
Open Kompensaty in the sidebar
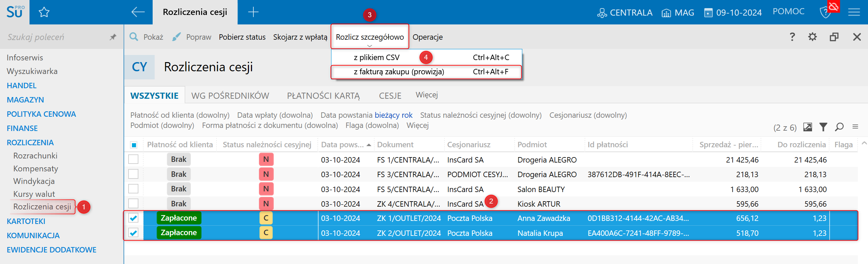click(36, 169)
